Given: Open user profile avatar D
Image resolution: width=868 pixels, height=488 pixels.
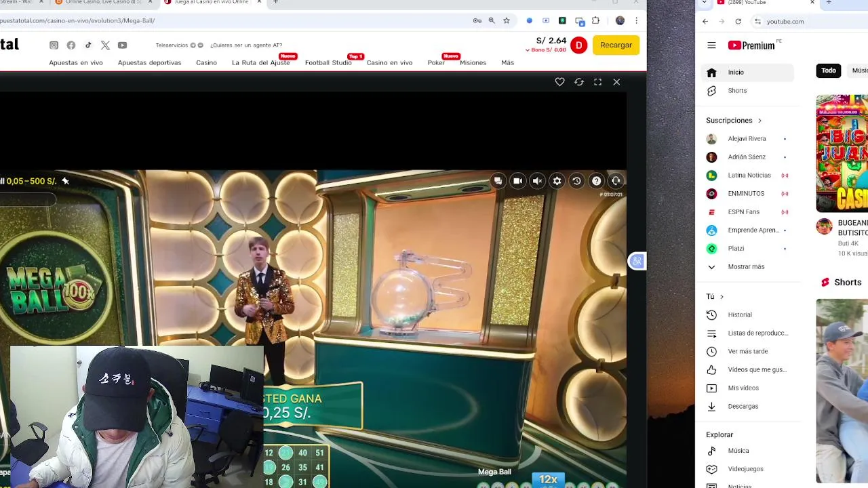Looking at the screenshot, I should coord(578,45).
